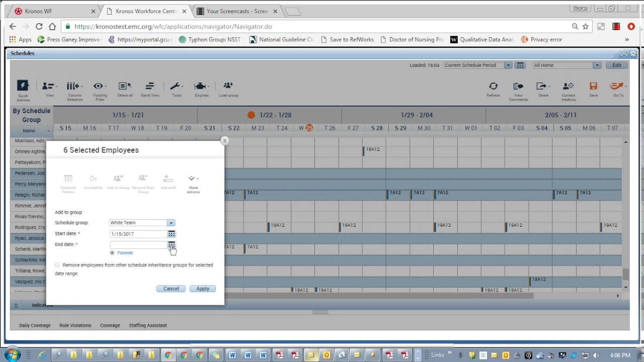Viewport: 644px width, 362px height.
Task: Expand the Indicators section
Action: click(16, 305)
